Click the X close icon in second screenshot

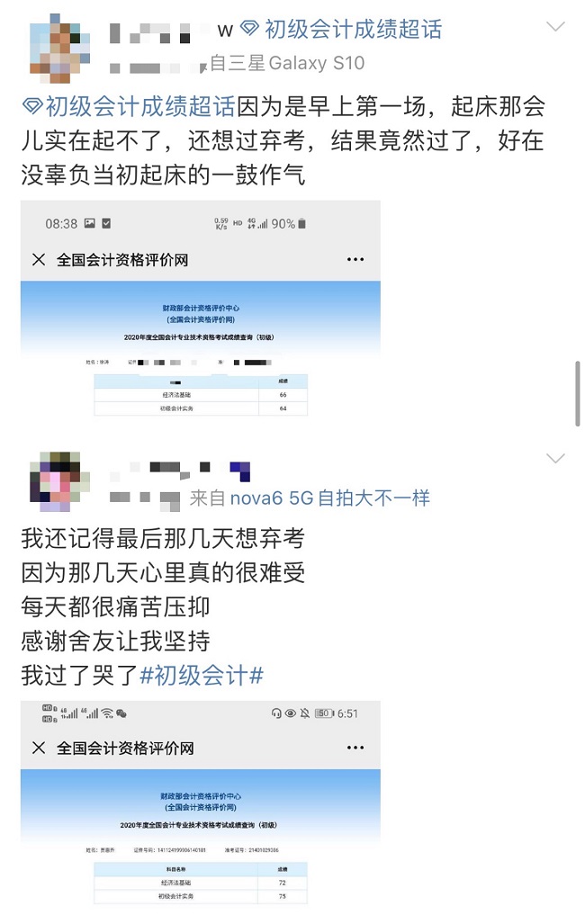pos(39,748)
